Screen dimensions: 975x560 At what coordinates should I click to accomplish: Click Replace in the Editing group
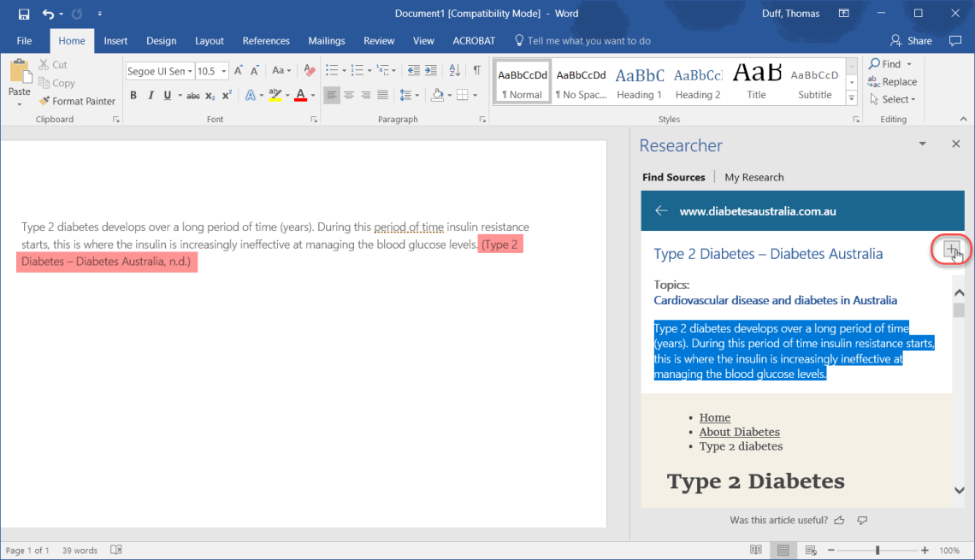coord(893,81)
